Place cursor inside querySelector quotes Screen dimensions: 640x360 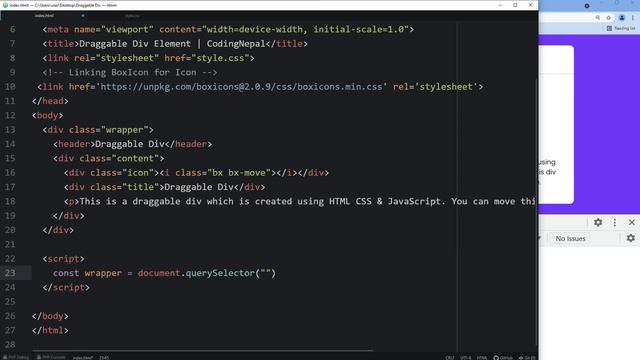[x=266, y=273]
